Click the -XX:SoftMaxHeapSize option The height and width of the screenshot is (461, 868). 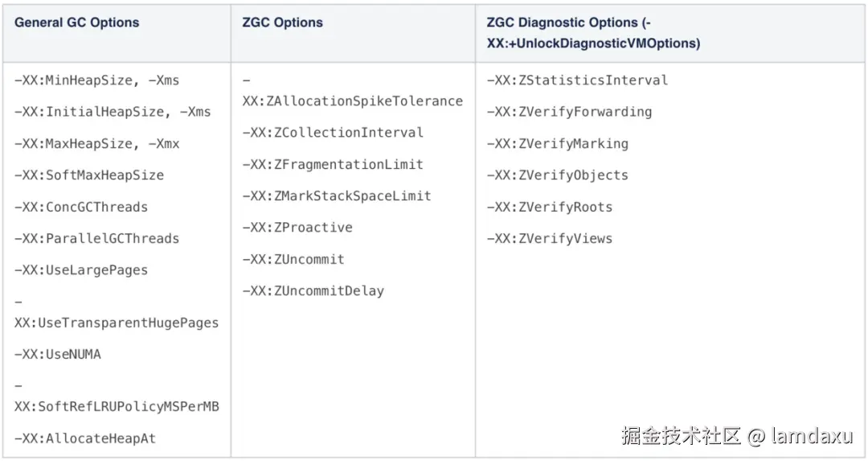[89, 175]
